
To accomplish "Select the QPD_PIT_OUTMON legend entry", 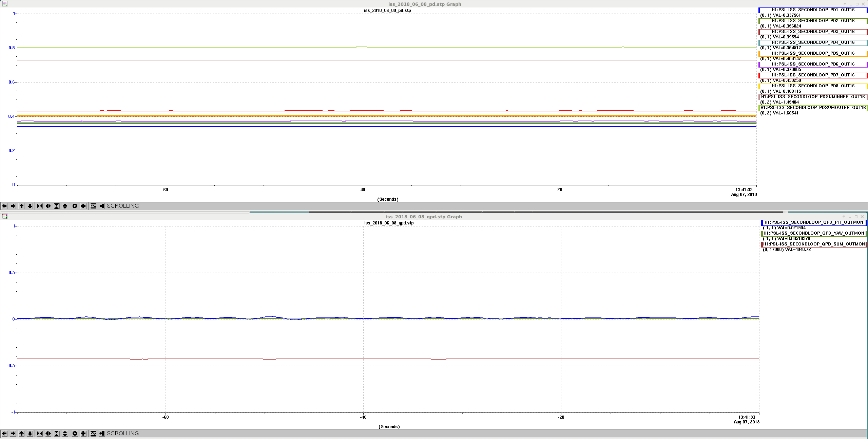I will (x=814, y=222).
